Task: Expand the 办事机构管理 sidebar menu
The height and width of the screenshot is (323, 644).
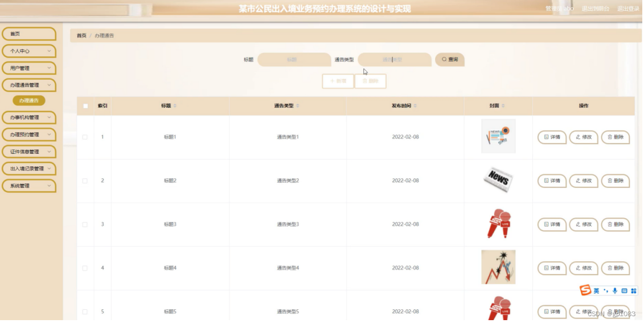Action: click(28, 117)
